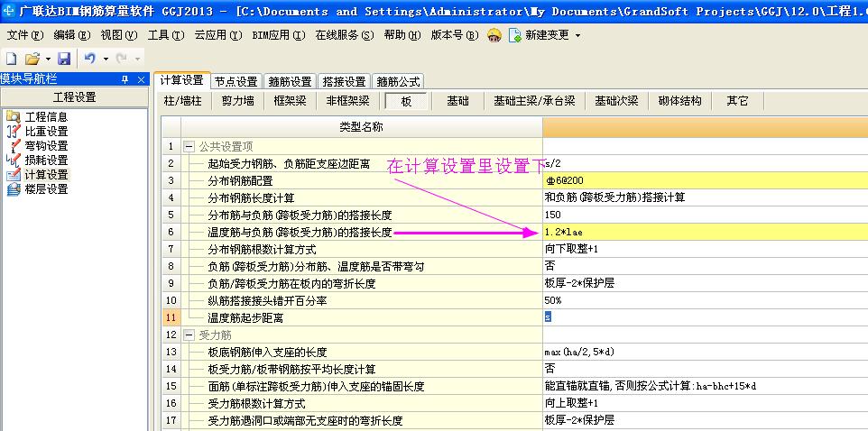868x431 pixels.
Task: Click the 工程设置 panel button
Action: 75,97
